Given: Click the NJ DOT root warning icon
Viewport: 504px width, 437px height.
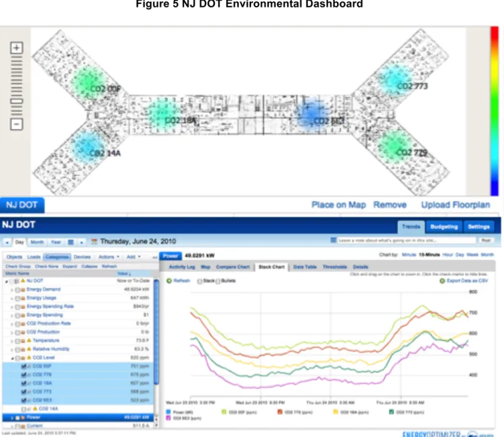Looking at the screenshot, I should [23, 281].
